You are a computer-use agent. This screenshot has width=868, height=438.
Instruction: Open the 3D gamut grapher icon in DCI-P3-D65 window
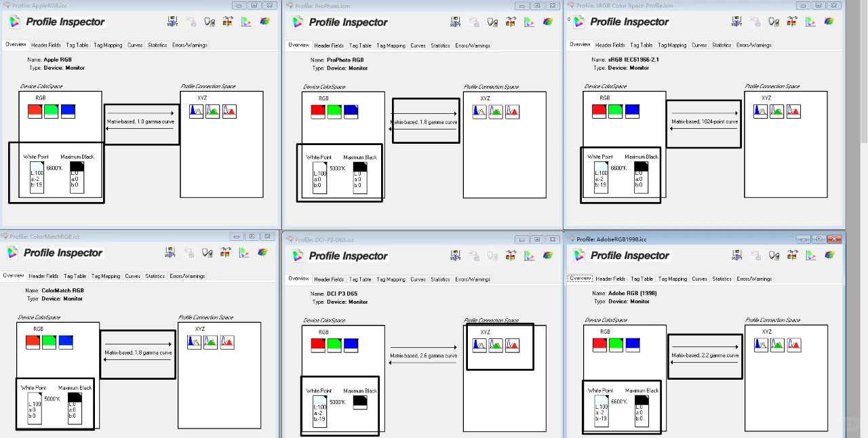(x=548, y=256)
